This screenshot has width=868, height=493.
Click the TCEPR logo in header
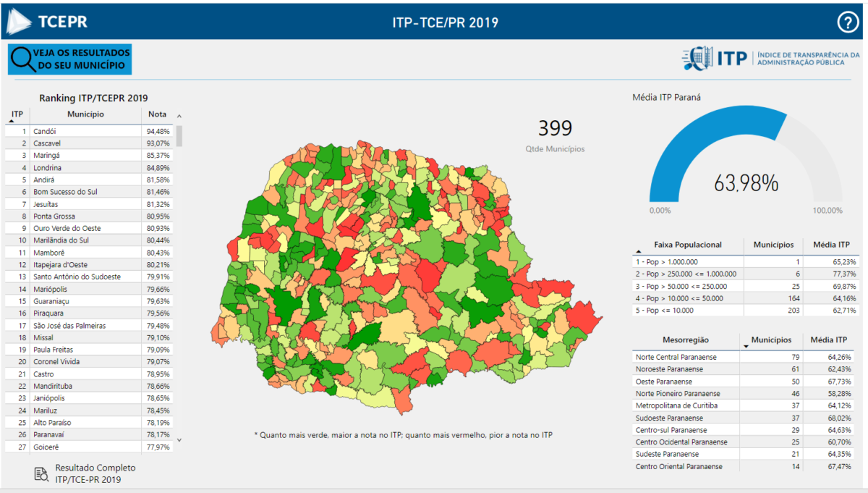coord(48,22)
